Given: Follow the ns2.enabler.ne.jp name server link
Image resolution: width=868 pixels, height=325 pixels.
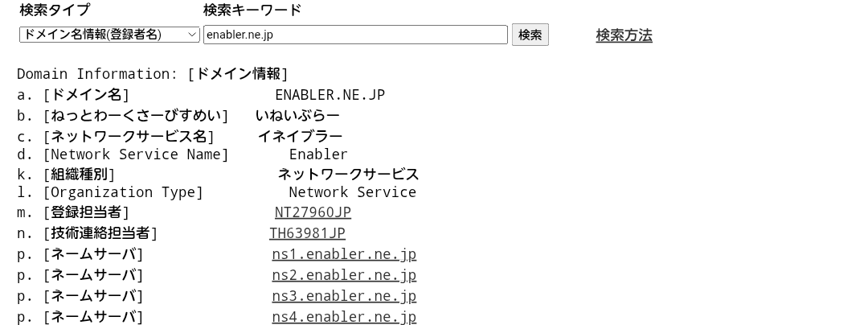Looking at the screenshot, I should [344, 275].
